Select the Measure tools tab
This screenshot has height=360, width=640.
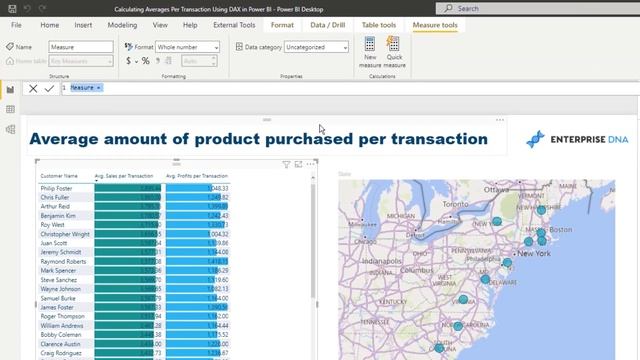tap(435, 25)
